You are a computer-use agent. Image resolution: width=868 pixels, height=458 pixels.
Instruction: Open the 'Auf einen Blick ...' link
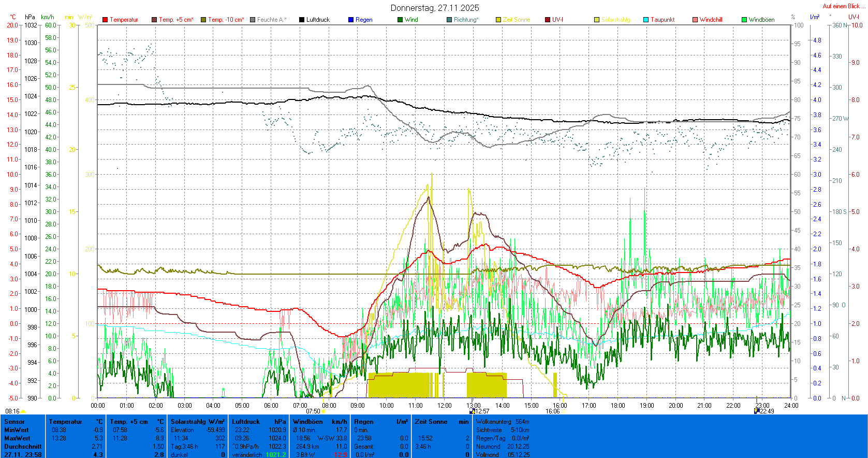(x=843, y=6)
